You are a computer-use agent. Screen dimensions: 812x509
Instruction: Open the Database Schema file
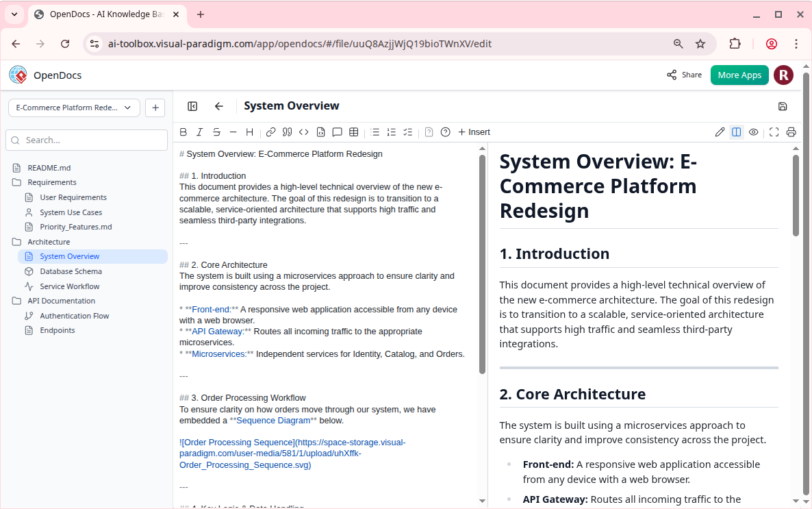tap(71, 271)
